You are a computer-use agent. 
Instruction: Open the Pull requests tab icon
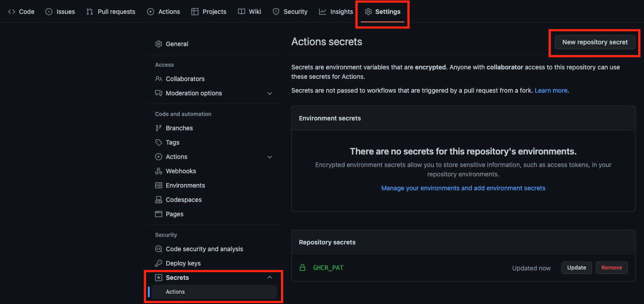[89, 12]
